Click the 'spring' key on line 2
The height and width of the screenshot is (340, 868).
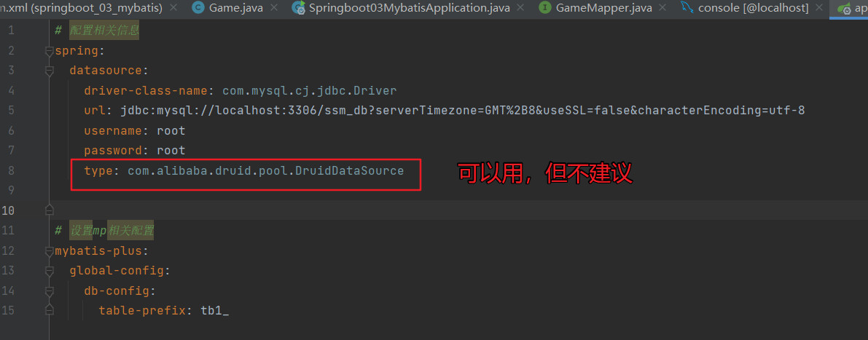(x=77, y=51)
